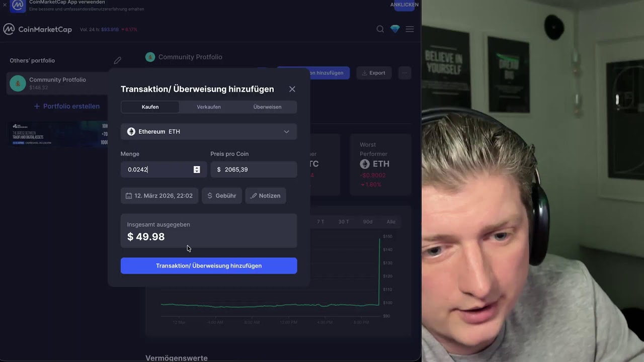Close the add transaction dialog
This screenshot has width=644, height=362.
click(x=292, y=89)
